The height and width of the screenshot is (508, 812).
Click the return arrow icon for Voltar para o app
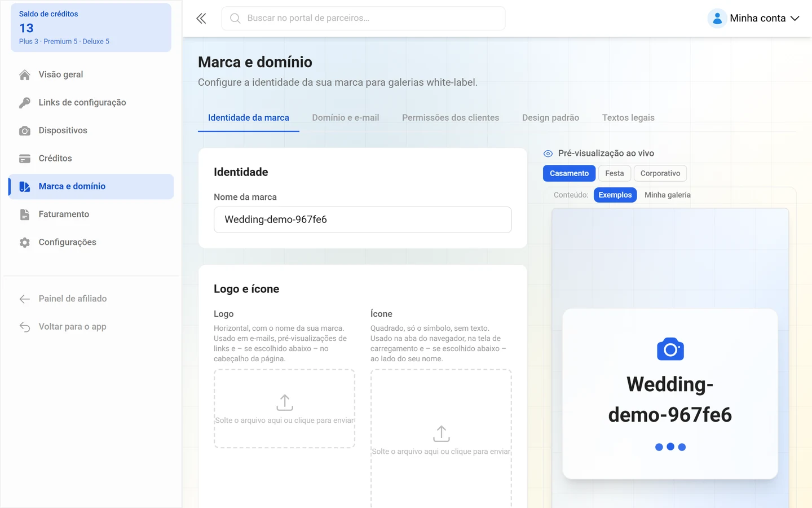tap(25, 327)
